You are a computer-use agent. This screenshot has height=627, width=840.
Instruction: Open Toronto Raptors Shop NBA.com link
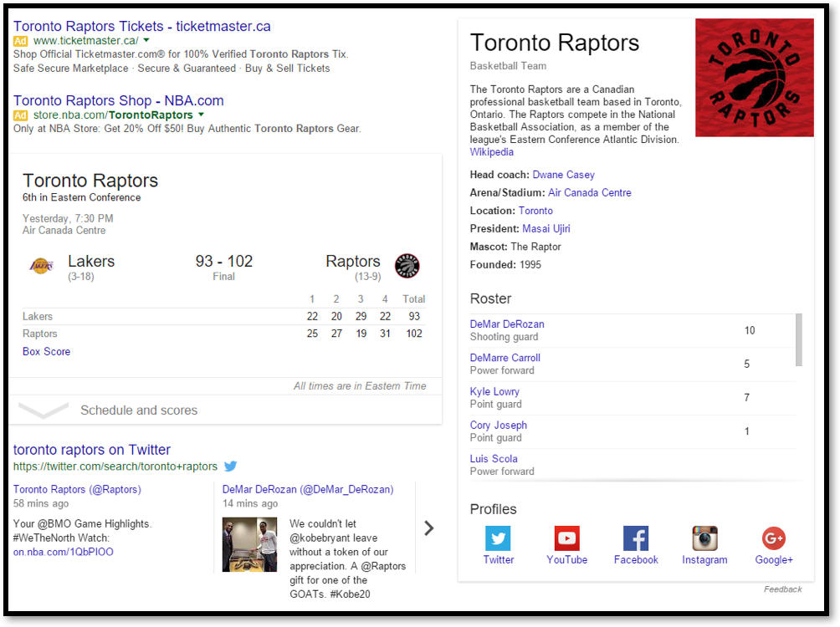[x=119, y=100]
